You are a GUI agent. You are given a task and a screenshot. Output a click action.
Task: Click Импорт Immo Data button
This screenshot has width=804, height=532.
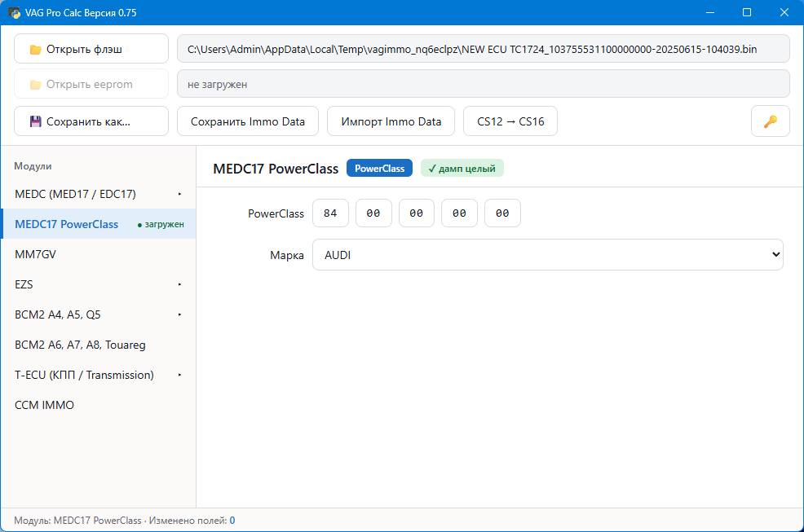pos(391,121)
